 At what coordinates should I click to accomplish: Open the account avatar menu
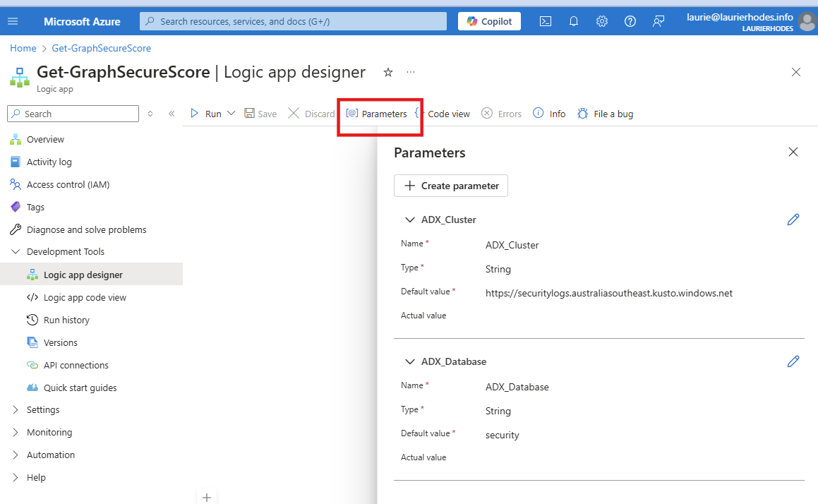(x=807, y=22)
